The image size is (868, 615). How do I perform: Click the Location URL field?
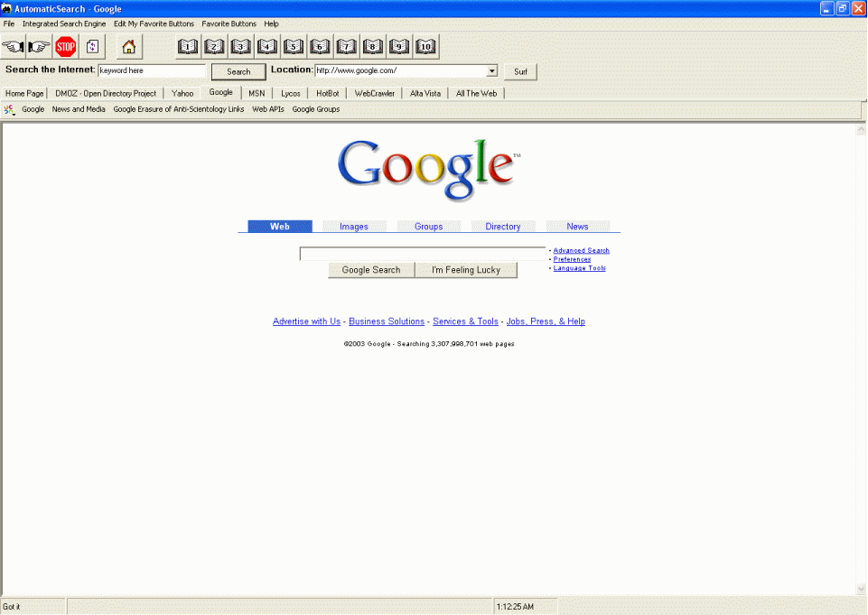point(401,70)
